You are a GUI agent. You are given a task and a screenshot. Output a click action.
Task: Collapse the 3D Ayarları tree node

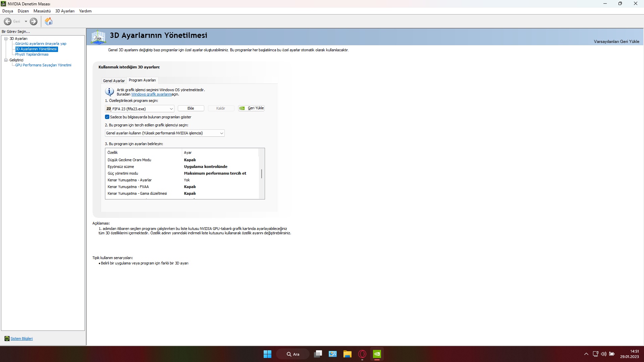click(x=6, y=39)
